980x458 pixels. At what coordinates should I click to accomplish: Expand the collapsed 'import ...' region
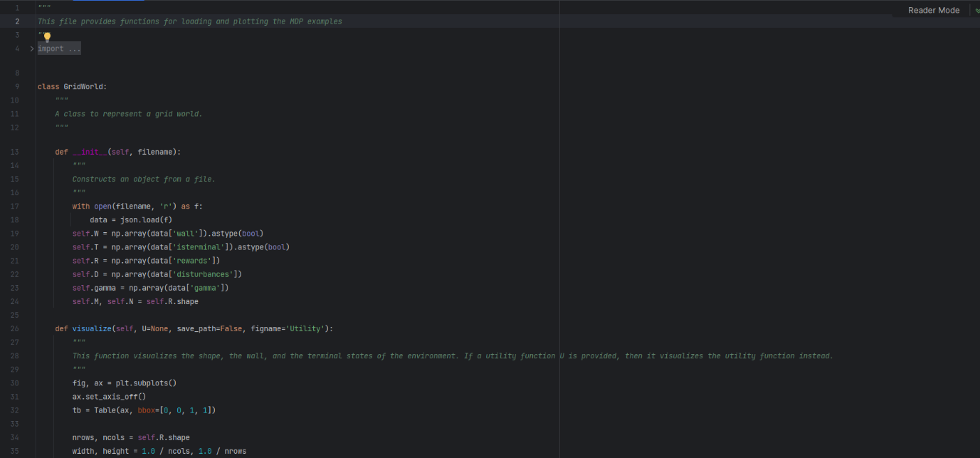pyautogui.click(x=59, y=48)
